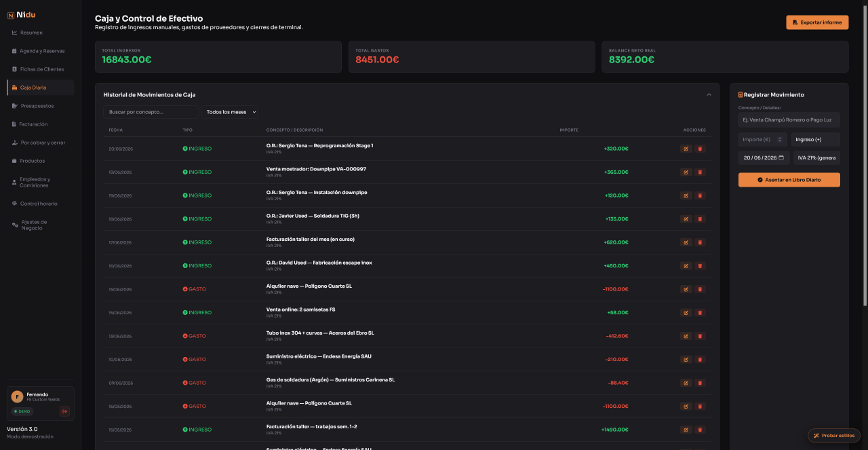The width and height of the screenshot is (868, 450).
Task: Click the Buscar por concepto search field
Action: [151, 112]
